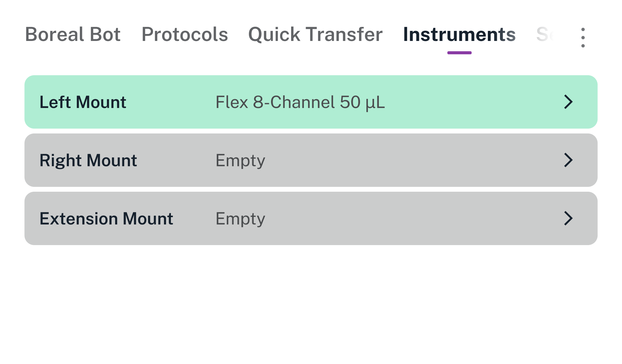
Task: Open the Protocols tab
Action: coord(185,34)
